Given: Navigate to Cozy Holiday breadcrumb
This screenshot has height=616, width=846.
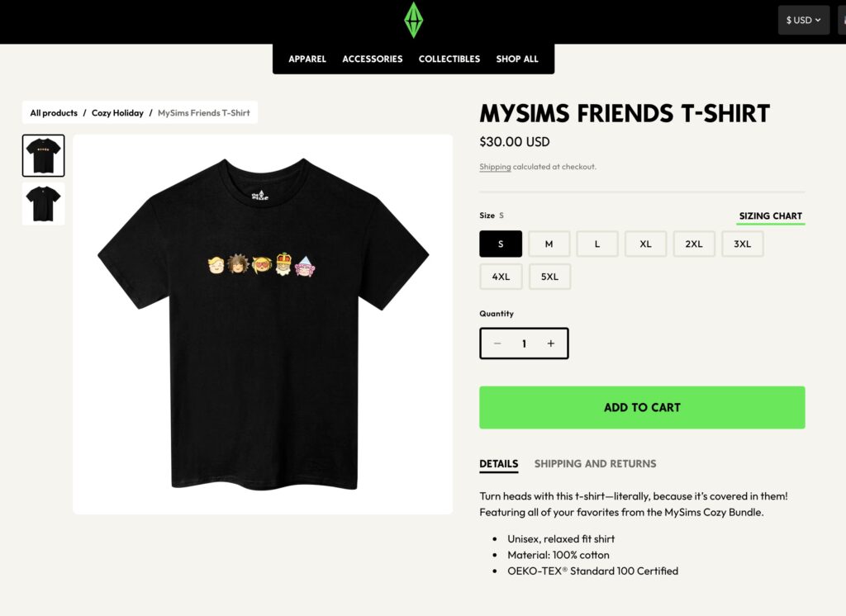Looking at the screenshot, I should pos(117,113).
